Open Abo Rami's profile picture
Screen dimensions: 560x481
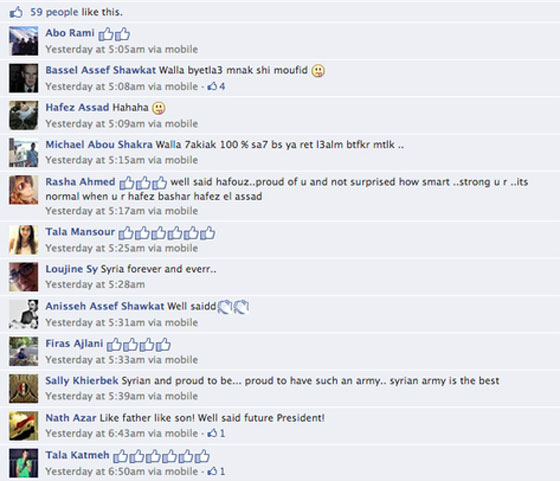pyautogui.click(x=24, y=41)
